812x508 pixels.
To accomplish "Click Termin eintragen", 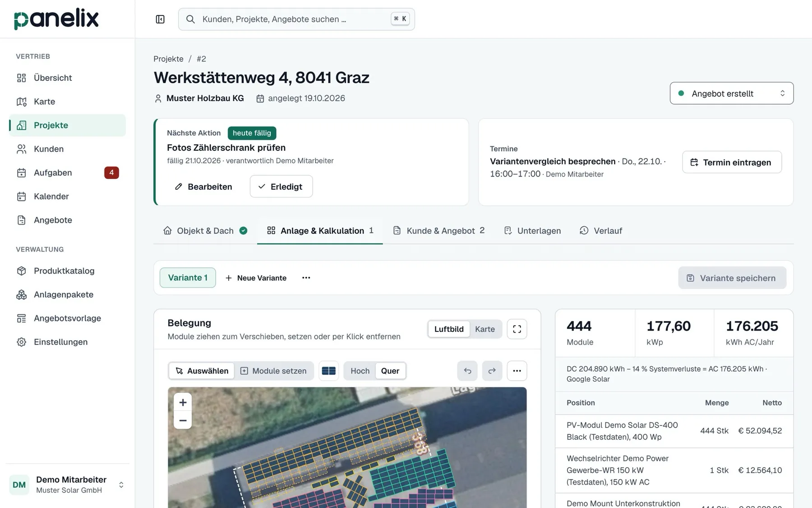I will (x=732, y=162).
